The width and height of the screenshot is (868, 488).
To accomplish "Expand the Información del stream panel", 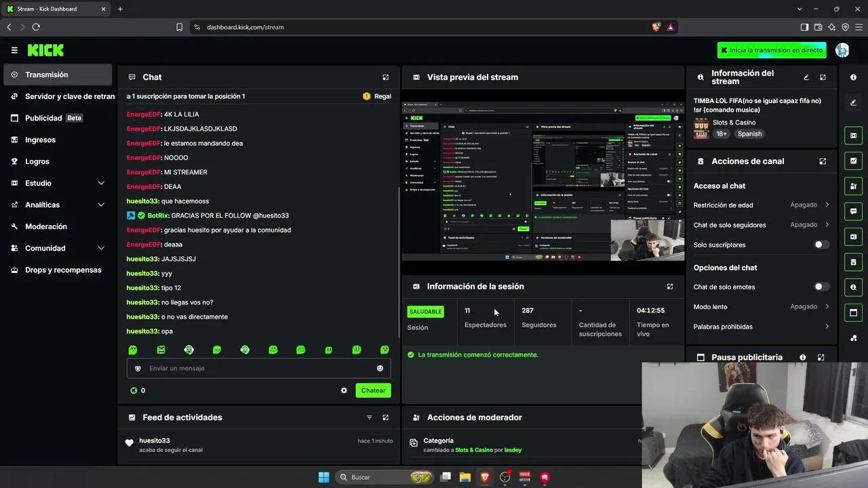I will (823, 77).
